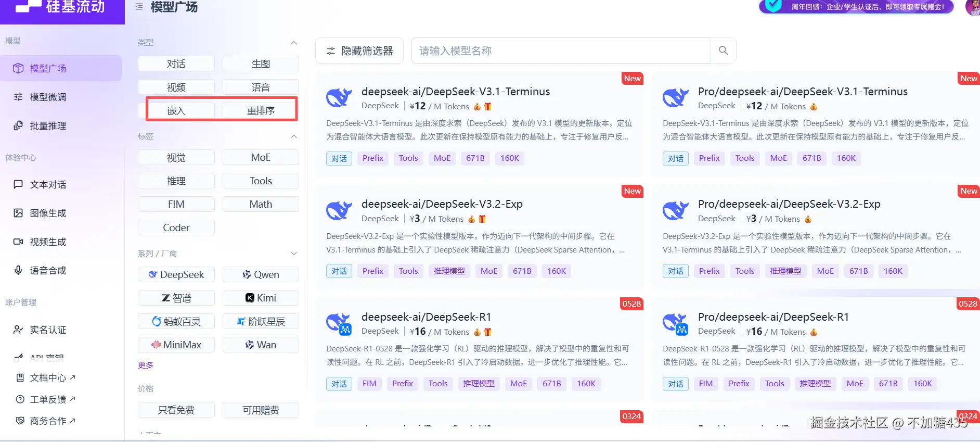Click the whale logo of deepseek-ai/DeepSeek-V3.2-Exp

(339, 210)
